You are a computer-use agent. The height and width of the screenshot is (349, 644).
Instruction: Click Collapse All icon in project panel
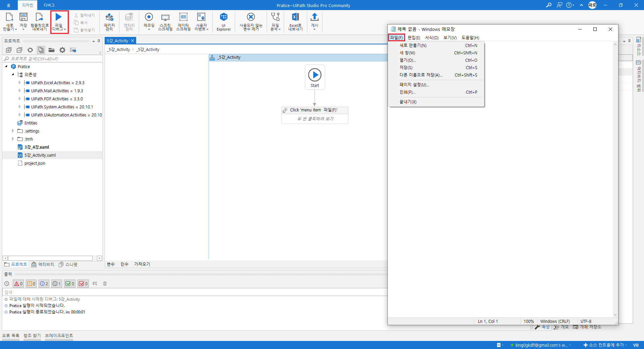tap(19, 50)
